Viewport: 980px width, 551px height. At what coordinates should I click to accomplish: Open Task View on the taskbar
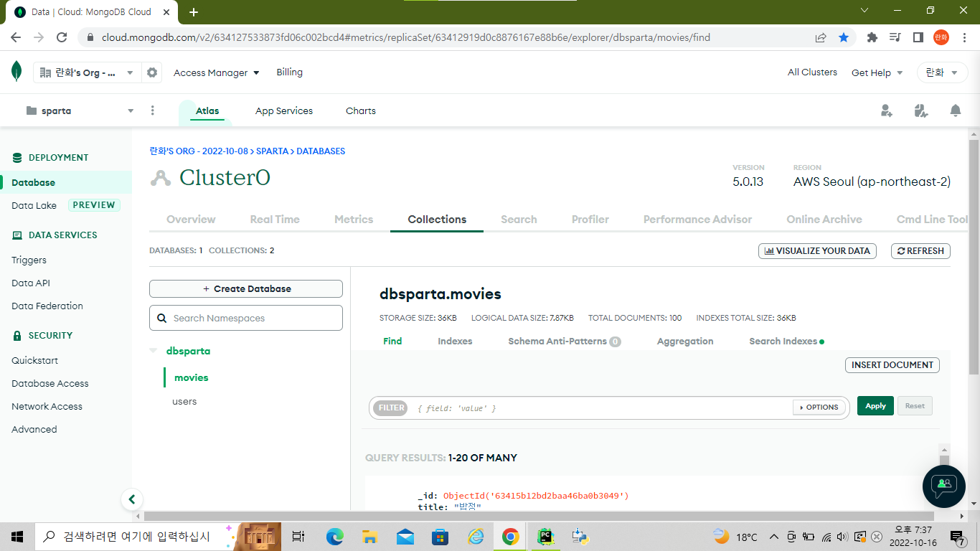click(299, 536)
